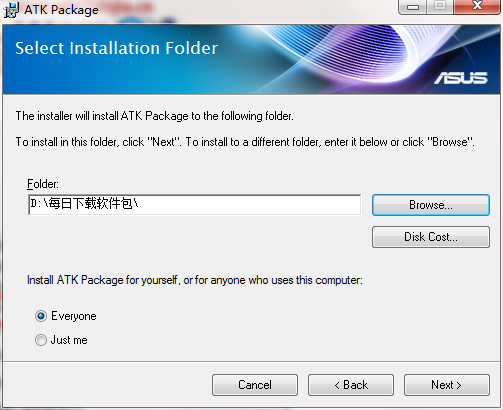Cancel the installation
This screenshot has height=410, width=503.
[255, 385]
